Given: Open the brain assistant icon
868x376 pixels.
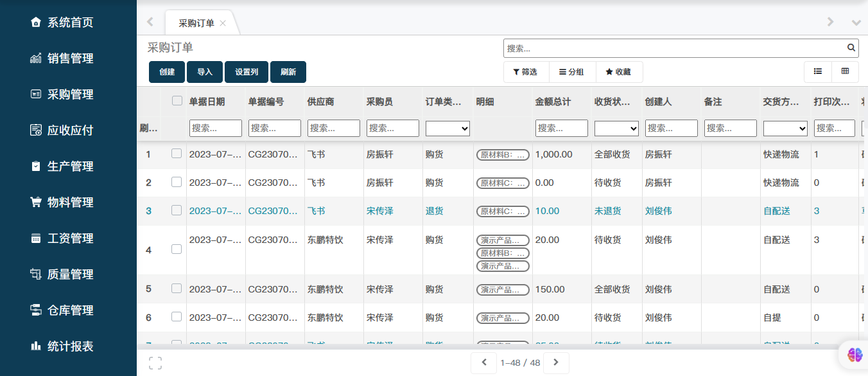Looking at the screenshot, I should [x=855, y=354].
